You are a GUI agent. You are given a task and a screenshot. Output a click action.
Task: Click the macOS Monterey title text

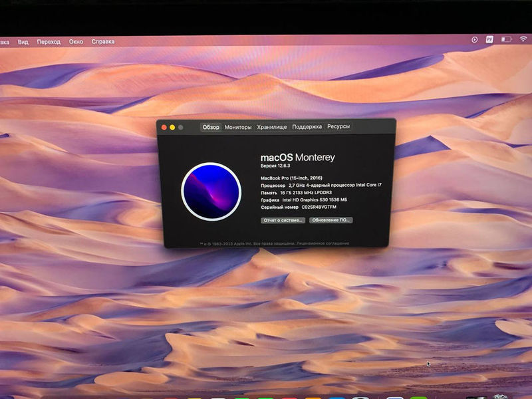tap(297, 158)
